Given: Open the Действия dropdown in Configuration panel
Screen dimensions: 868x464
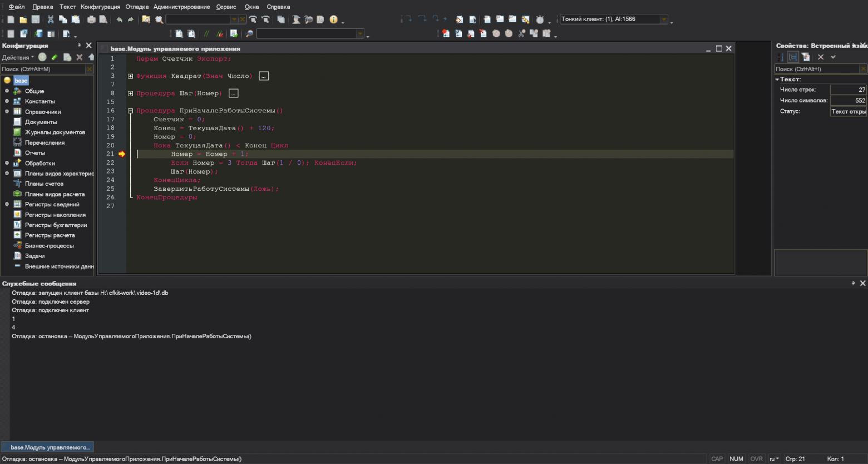Looking at the screenshot, I should [18, 57].
